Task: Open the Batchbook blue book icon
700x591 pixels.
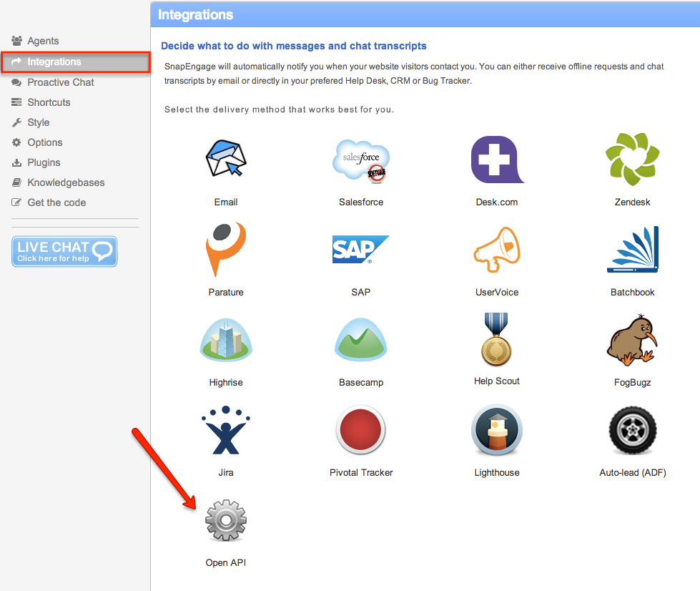Action: (x=633, y=249)
